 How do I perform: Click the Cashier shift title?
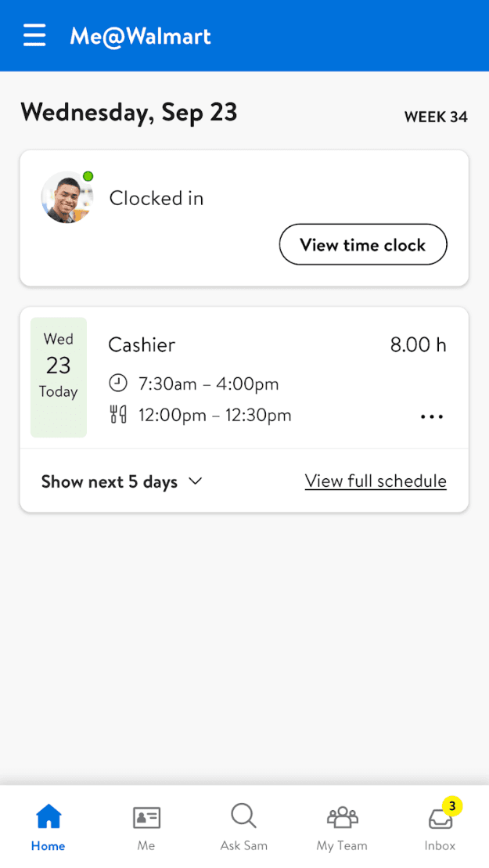142,345
